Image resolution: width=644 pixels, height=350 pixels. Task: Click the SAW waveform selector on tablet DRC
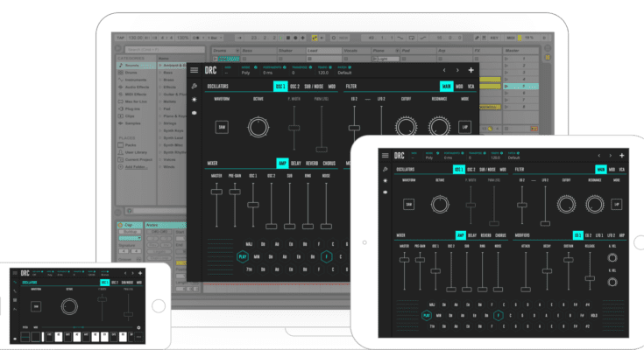click(x=409, y=205)
